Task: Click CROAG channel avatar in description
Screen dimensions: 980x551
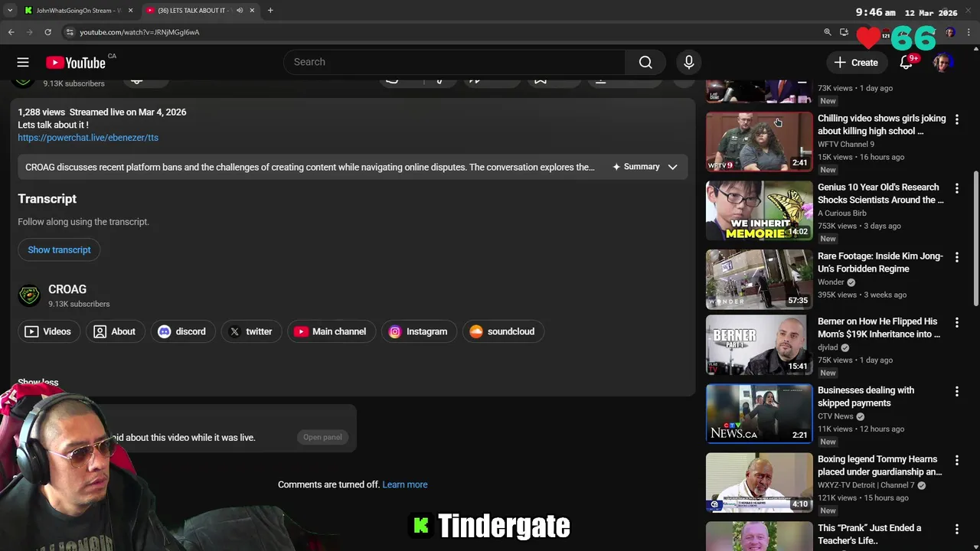Action: (x=29, y=295)
